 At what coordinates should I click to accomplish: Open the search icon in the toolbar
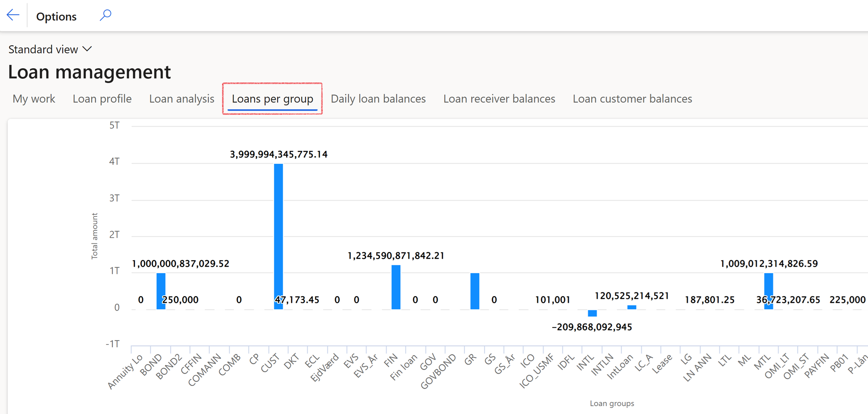105,15
